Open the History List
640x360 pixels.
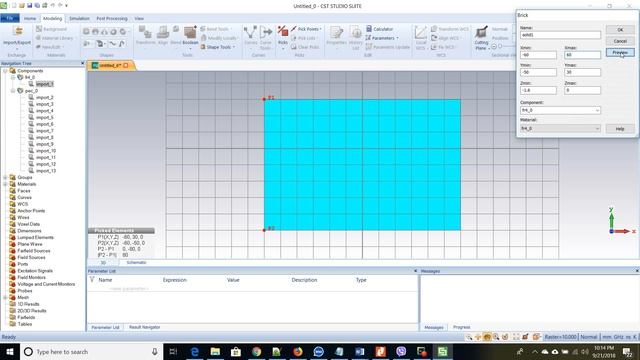(x=356, y=38)
